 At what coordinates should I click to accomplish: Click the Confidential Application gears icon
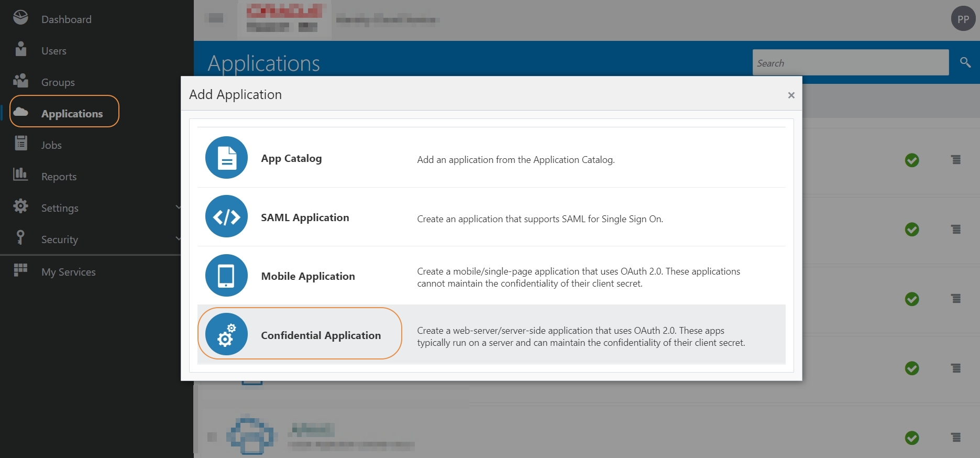click(x=226, y=334)
